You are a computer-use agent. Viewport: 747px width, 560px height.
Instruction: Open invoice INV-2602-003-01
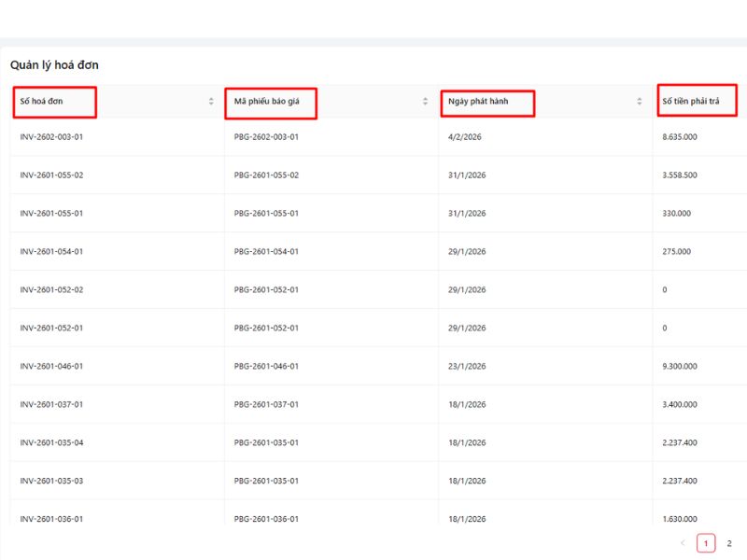pos(52,137)
